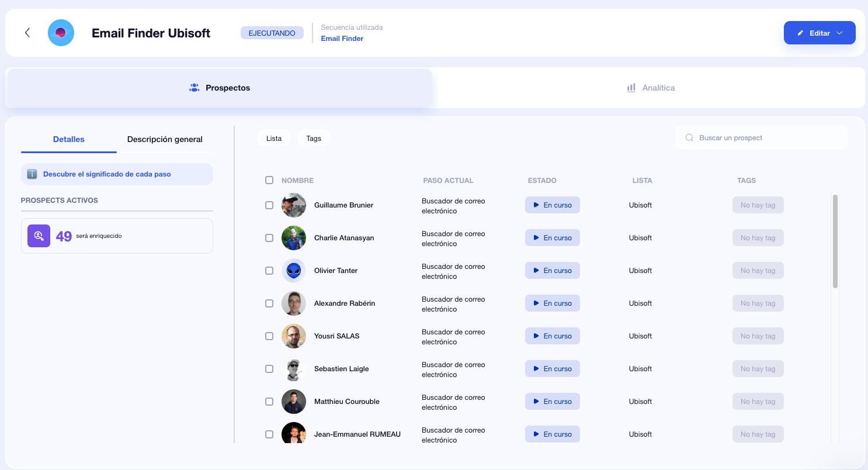868x470 pixels.
Task: Click the back arrow icon
Action: pyautogui.click(x=27, y=33)
